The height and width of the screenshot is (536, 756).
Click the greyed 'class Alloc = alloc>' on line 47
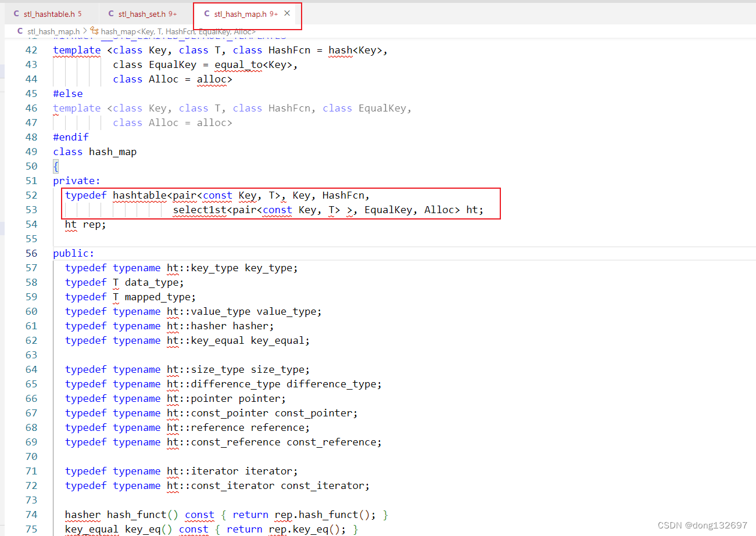coord(173,123)
